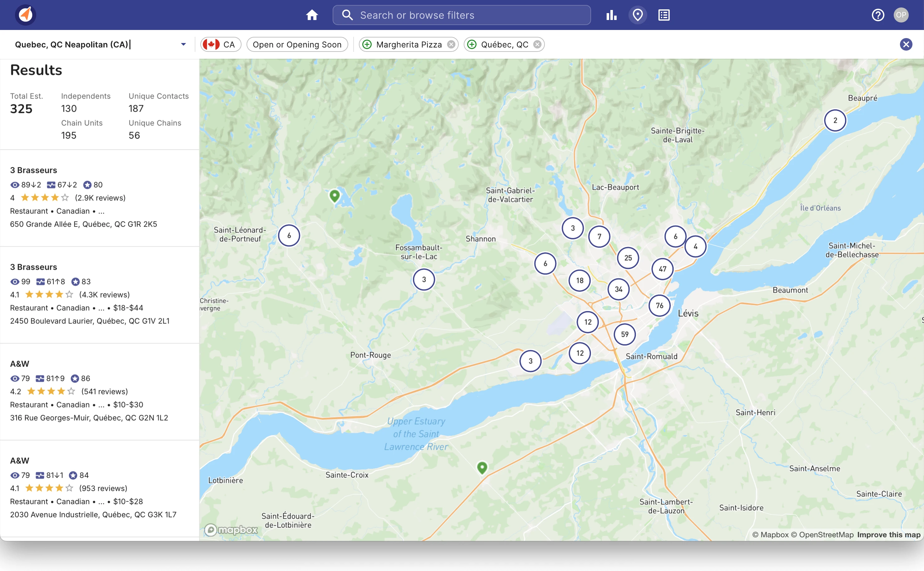Click map cluster marker 34
The width and height of the screenshot is (924, 571).
coord(618,289)
